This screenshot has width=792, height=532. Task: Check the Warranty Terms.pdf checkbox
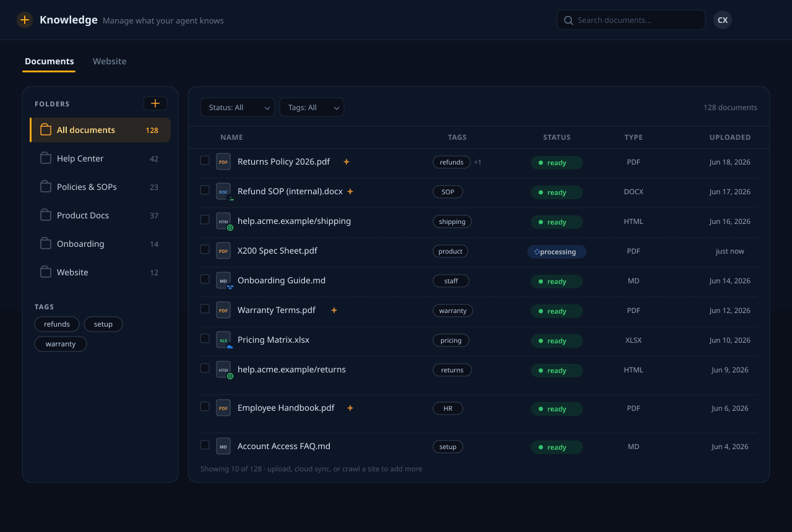[x=205, y=309]
